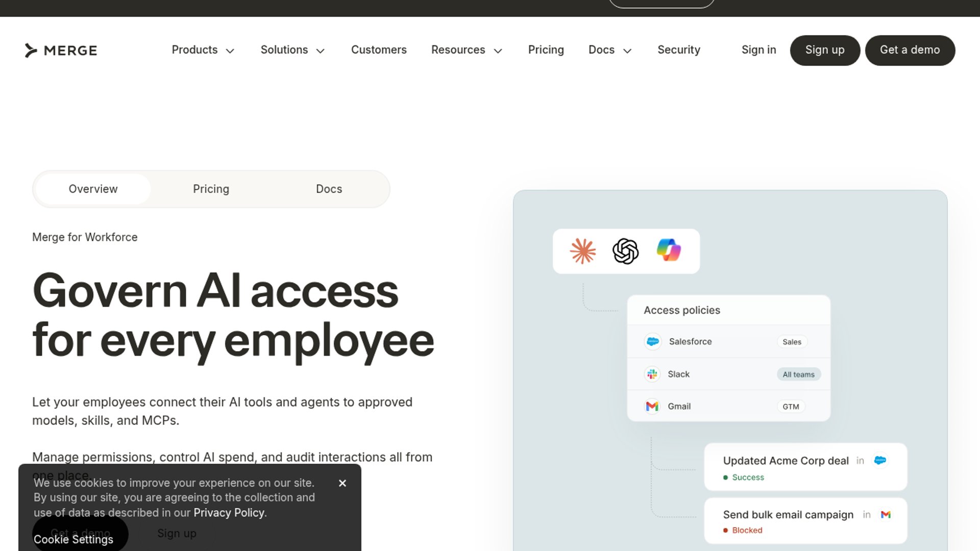Open the Privacy Policy link
Viewport: 980px width, 551px height.
pos(229,513)
